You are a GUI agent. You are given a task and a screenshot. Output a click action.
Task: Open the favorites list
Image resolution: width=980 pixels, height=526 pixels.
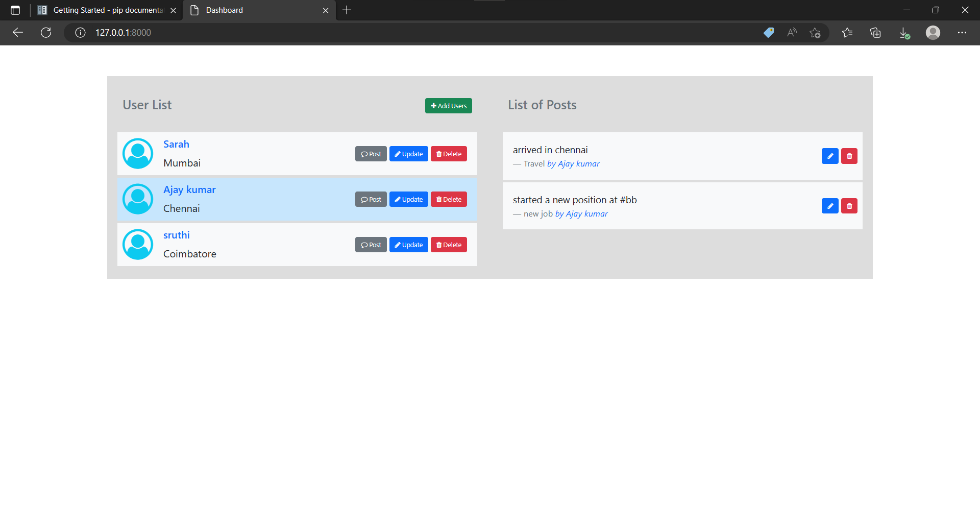[847, 32]
